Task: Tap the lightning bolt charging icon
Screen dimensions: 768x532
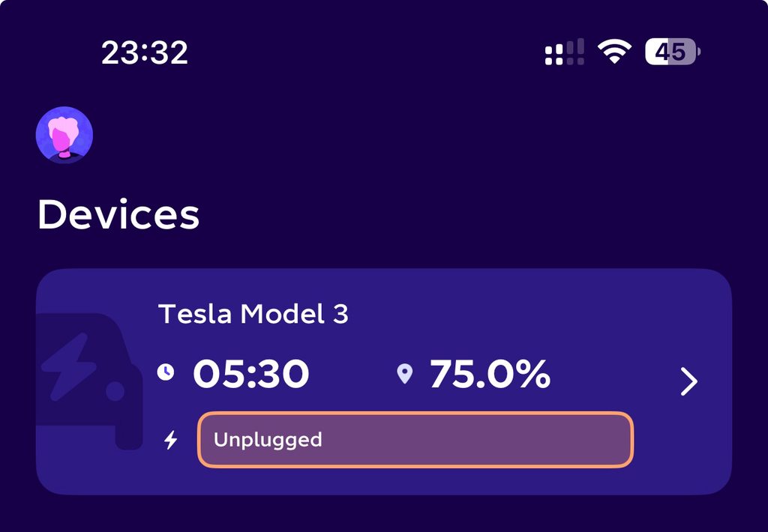Action: pyautogui.click(x=171, y=440)
